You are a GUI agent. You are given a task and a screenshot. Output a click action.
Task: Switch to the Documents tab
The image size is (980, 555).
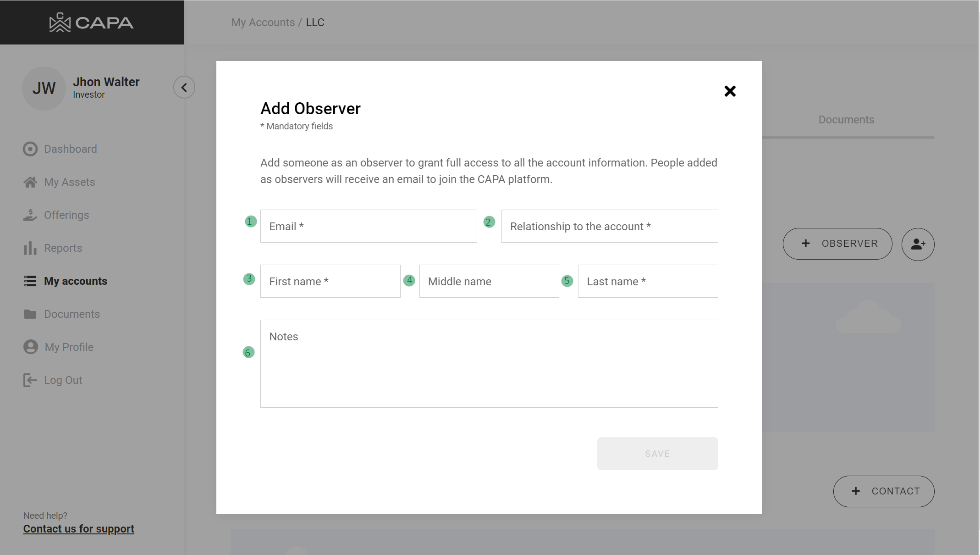pos(846,120)
